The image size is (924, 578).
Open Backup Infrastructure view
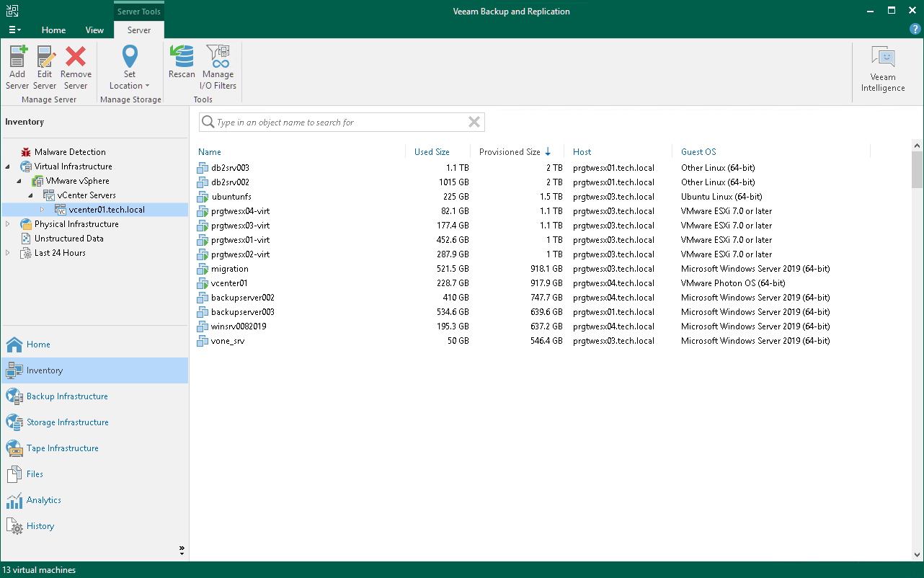(67, 396)
